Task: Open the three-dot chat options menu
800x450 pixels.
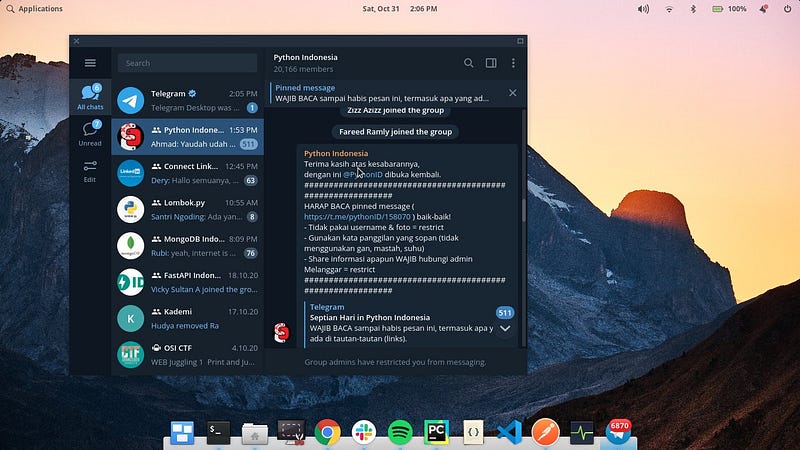Action: 513,63
